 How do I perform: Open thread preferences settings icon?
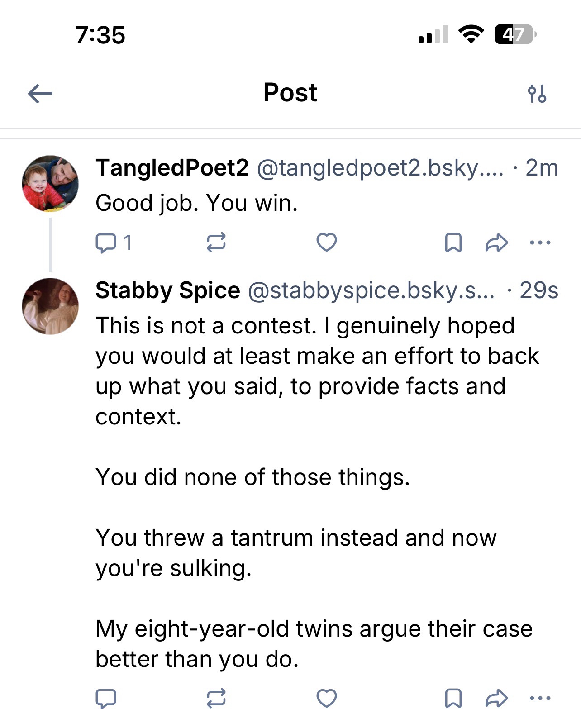pos(537,94)
